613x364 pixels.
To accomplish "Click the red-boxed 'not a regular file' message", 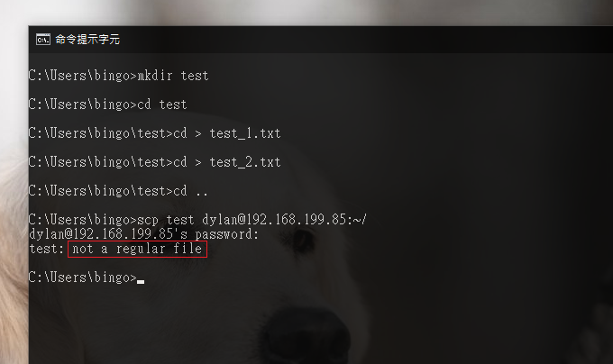I will click(137, 249).
